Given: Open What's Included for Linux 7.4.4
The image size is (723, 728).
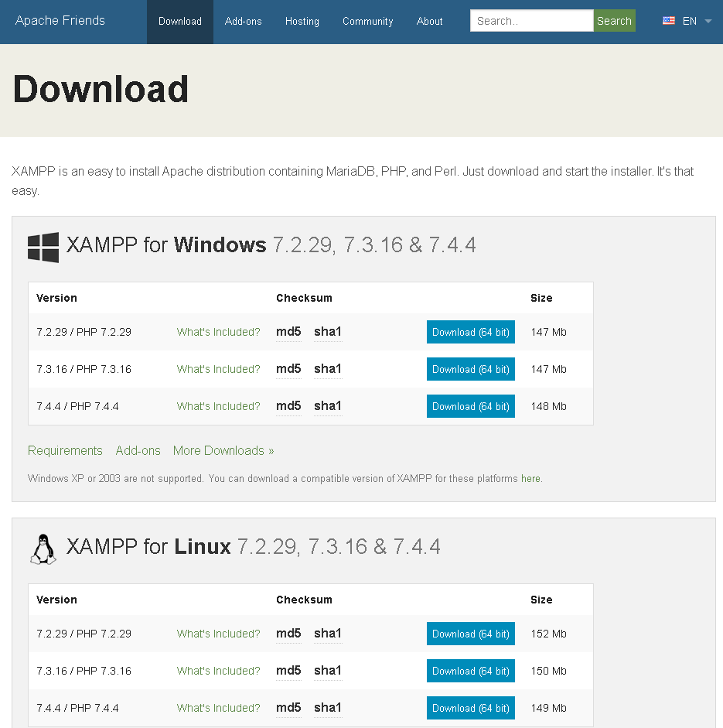Looking at the screenshot, I should [219, 708].
